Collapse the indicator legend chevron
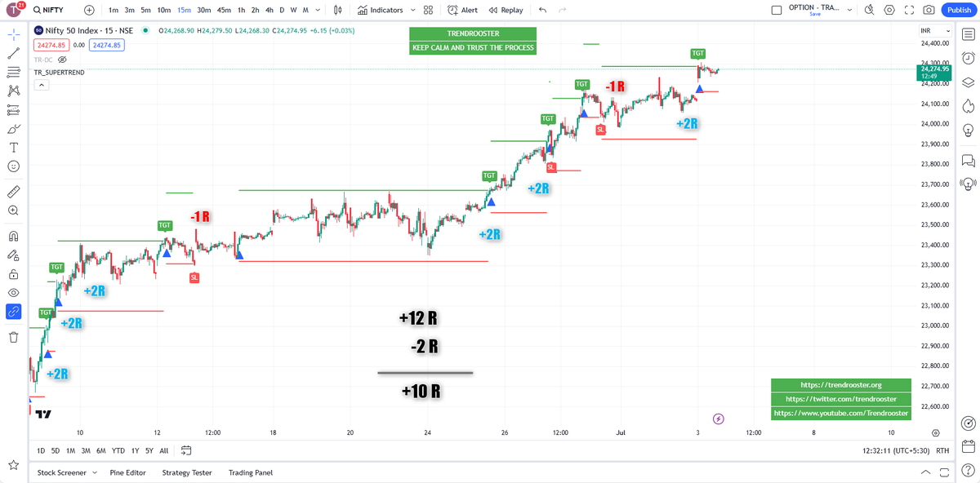 coord(41,85)
